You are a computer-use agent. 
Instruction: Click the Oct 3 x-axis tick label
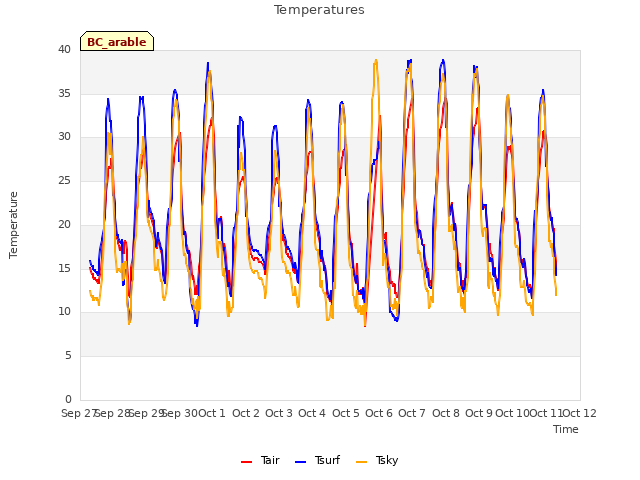pos(279,413)
